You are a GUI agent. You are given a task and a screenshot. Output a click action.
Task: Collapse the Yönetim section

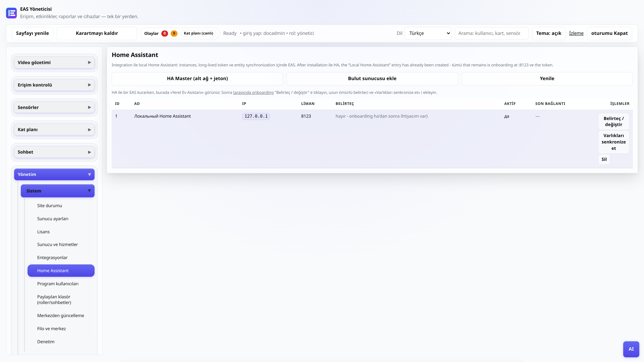coord(54,174)
